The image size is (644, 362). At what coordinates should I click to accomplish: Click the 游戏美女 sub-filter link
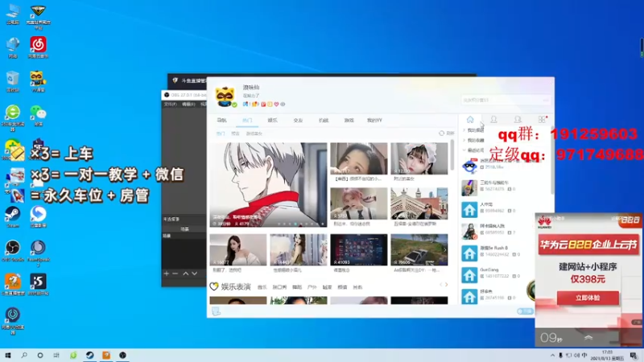click(x=254, y=134)
